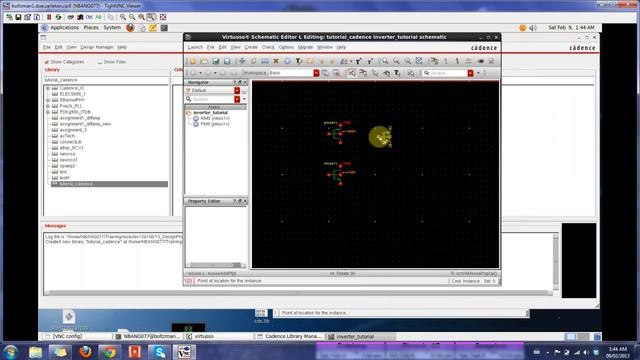640x360 pixels.
Task: Toggle the Show Files checkbox
Action: 100,62
